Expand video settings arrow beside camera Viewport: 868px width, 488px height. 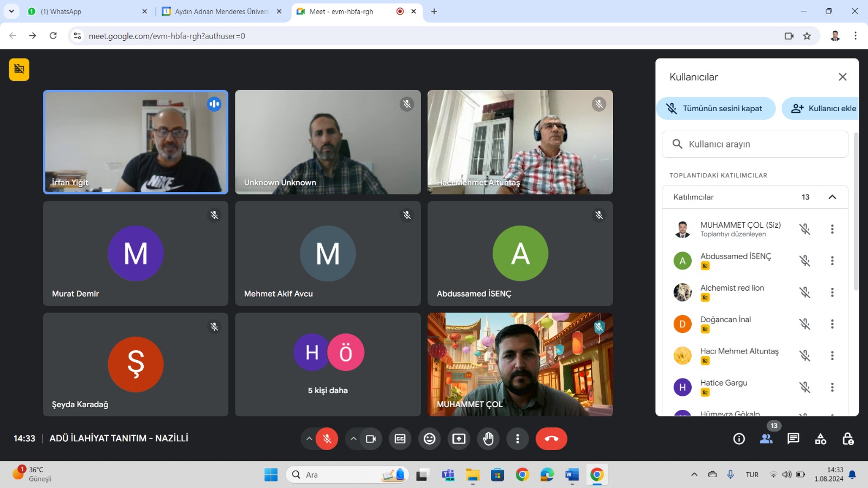click(354, 439)
